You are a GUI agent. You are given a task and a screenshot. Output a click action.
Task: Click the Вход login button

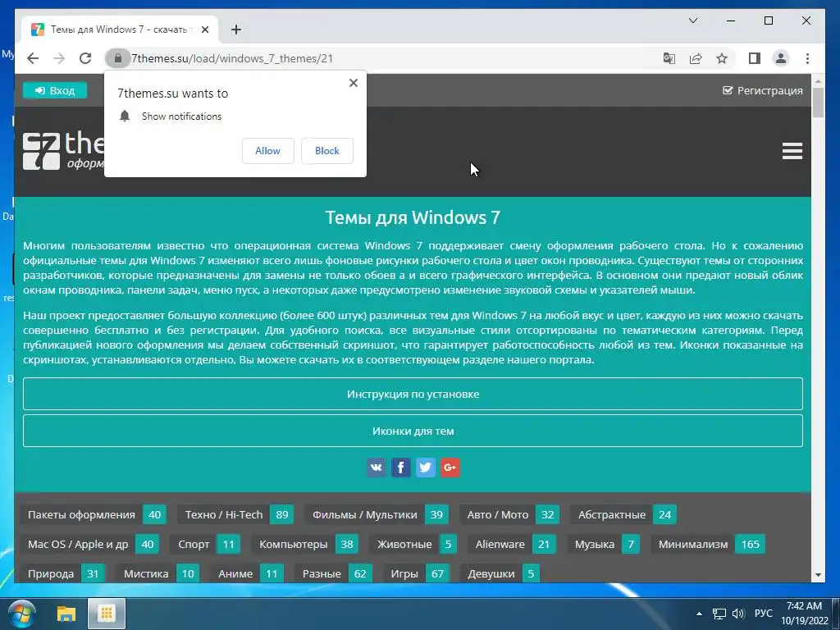(55, 90)
